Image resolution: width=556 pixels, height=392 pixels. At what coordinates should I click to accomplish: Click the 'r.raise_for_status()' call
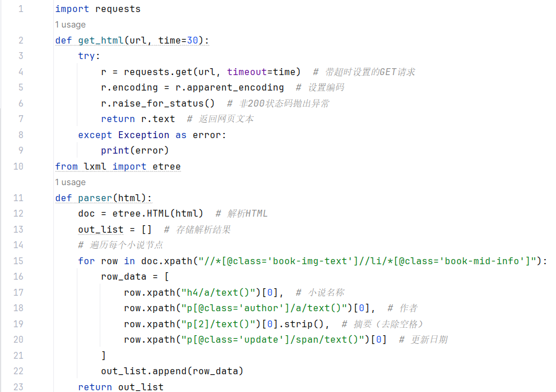[158, 104]
